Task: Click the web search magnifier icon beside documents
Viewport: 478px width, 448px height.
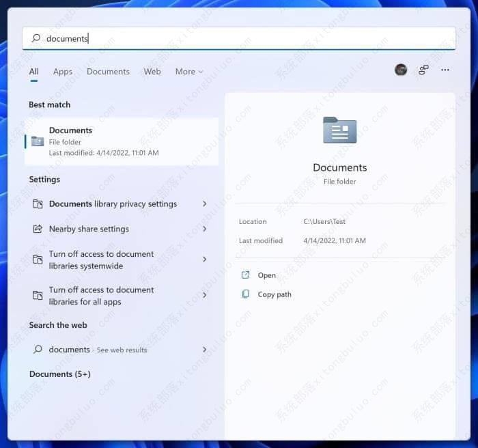Action: tap(38, 350)
